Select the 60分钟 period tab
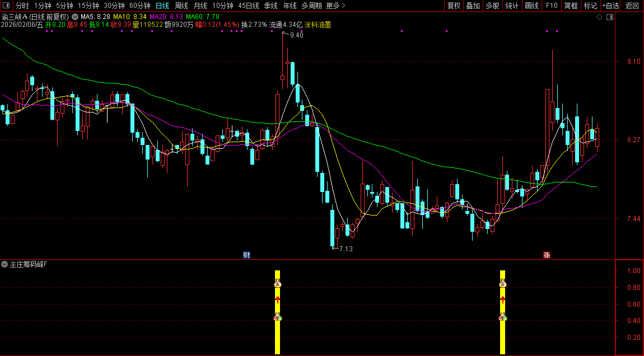This screenshot has width=644, height=356. [140, 6]
